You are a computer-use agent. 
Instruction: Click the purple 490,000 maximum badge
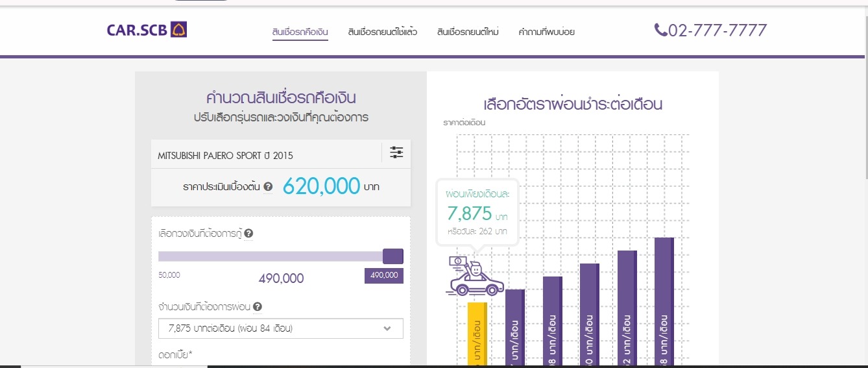pyautogui.click(x=384, y=275)
